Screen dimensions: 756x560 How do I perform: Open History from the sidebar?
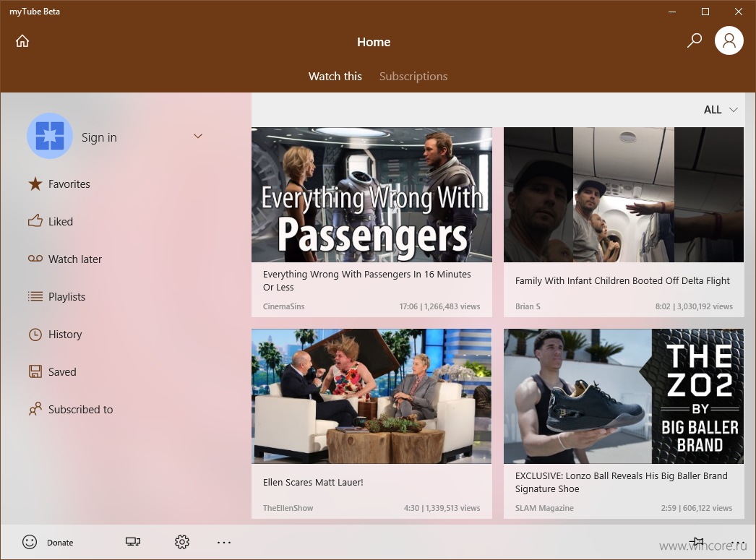coord(65,334)
